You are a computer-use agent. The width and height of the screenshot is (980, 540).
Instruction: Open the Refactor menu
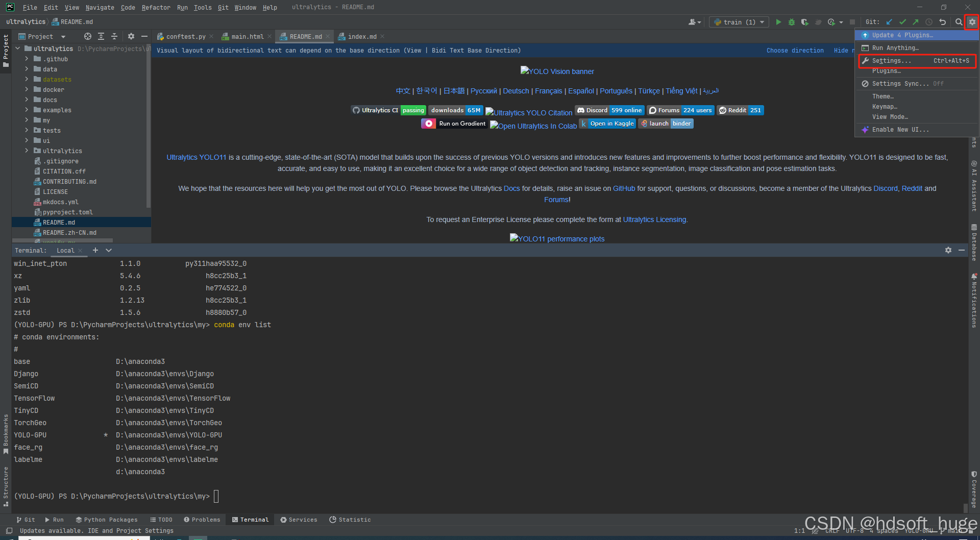(x=156, y=7)
